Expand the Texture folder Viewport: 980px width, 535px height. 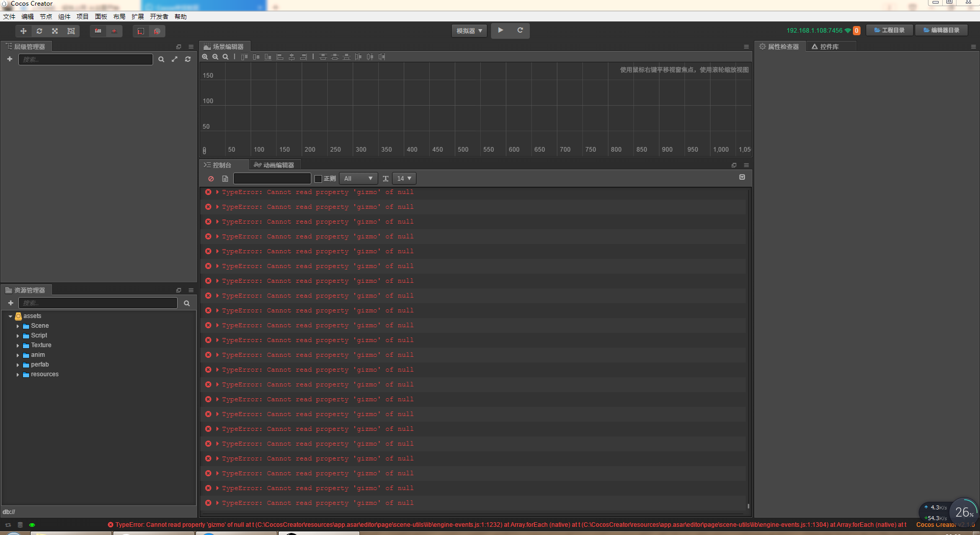tap(18, 346)
